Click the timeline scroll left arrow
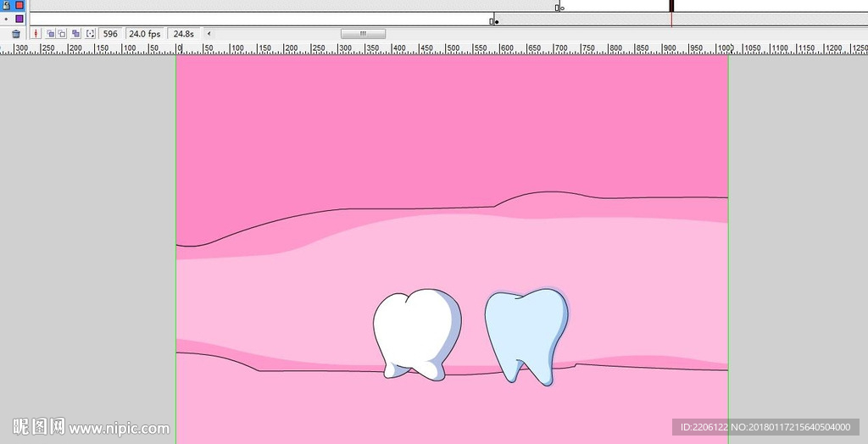This screenshot has width=868, height=444. [209, 34]
